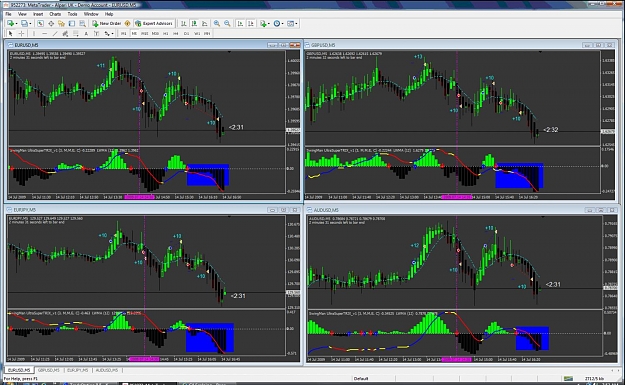Switch chart to candlesticks style
Screen dimensions: 625x385
pos(194,24)
